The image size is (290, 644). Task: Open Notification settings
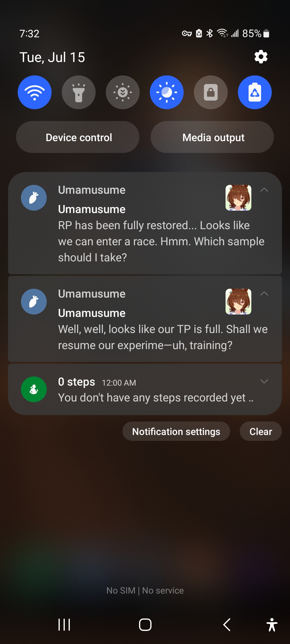pyautogui.click(x=176, y=431)
